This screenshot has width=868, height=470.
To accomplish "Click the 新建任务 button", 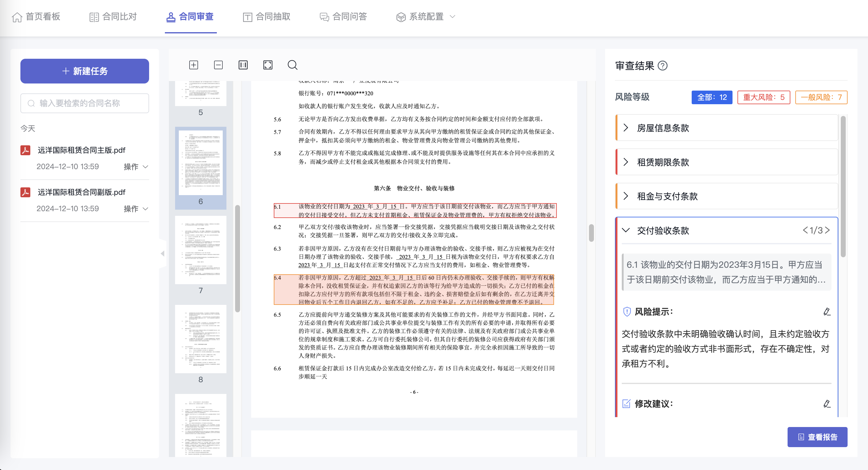I will (x=84, y=71).
